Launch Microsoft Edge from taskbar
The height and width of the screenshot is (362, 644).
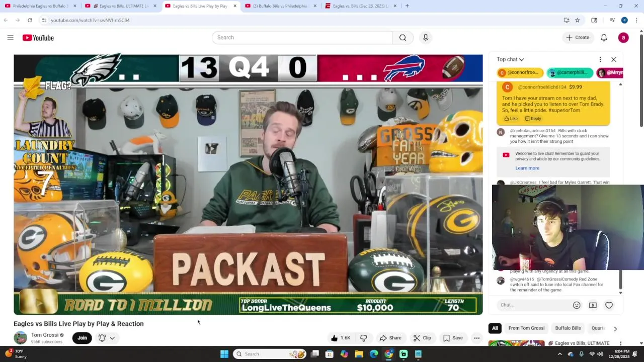374,354
